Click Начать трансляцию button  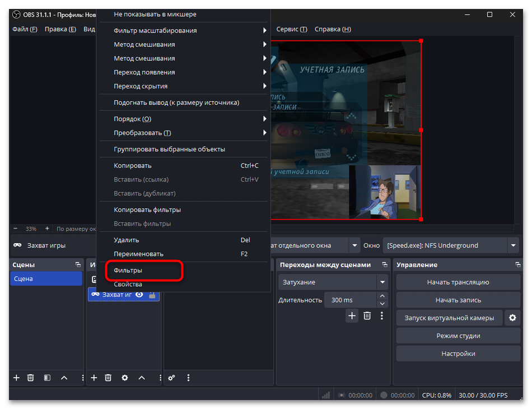pyautogui.click(x=458, y=282)
